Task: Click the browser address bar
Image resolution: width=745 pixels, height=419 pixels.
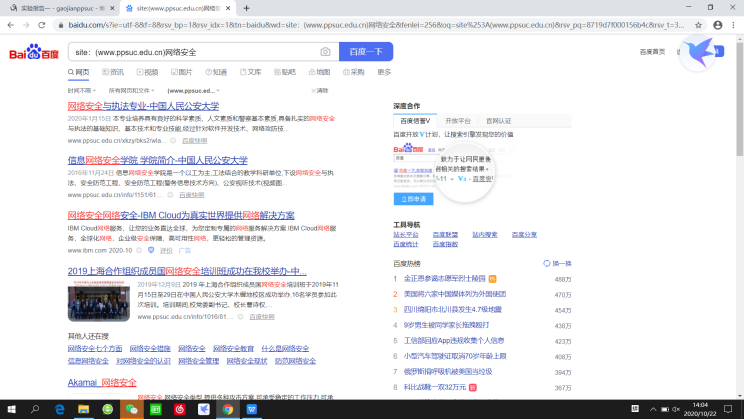Action: (x=375, y=25)
